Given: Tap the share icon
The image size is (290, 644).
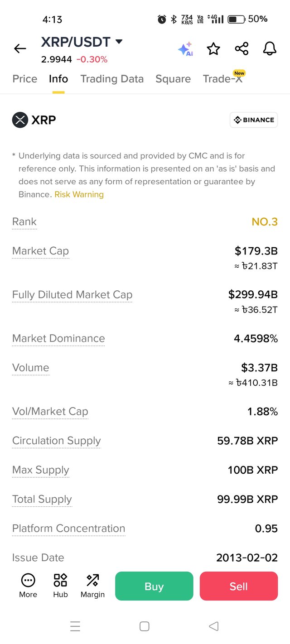Looking at the screenshot, I should coord(242,48).
